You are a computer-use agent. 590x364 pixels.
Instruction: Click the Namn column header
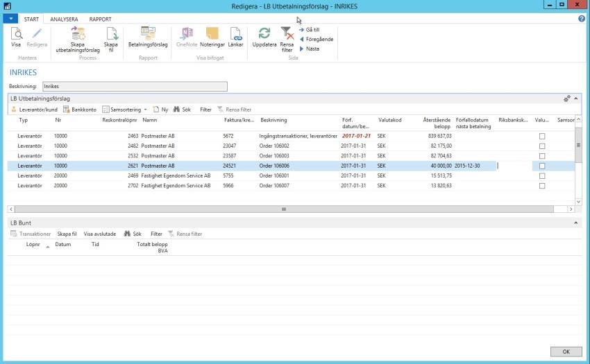[149, 121]
